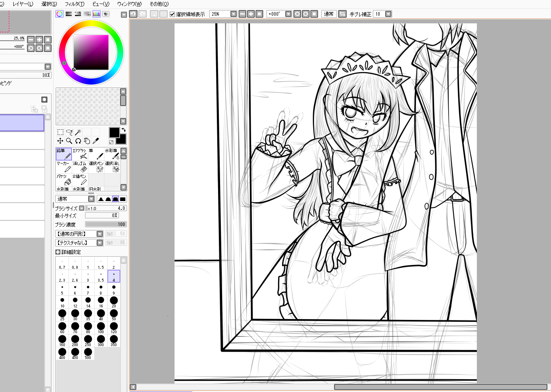Viewport: 551px width, 392px height.
Task: Pick brush size preset 0.7
Action: click(x=62, y=263)
